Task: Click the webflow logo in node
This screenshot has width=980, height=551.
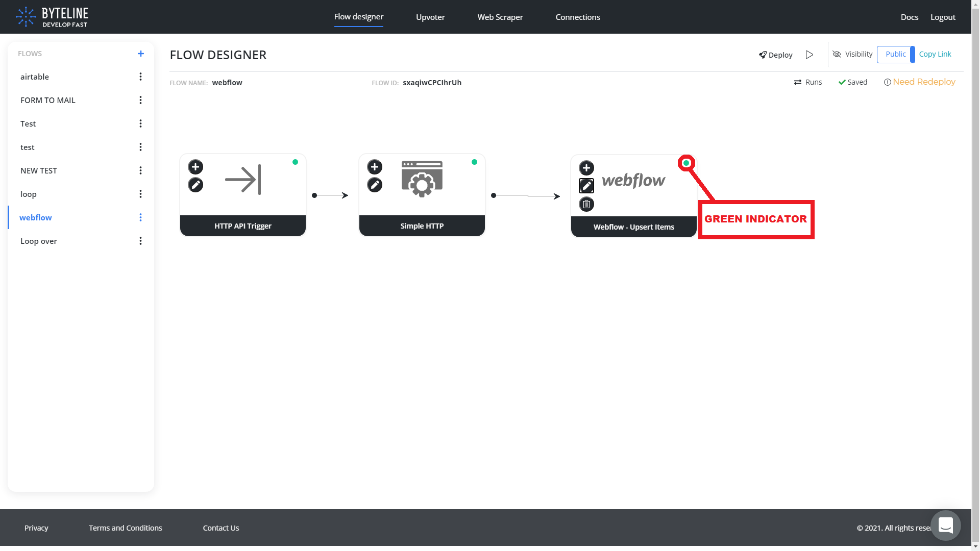Action: pyautogui.click(x=633, y=180)
